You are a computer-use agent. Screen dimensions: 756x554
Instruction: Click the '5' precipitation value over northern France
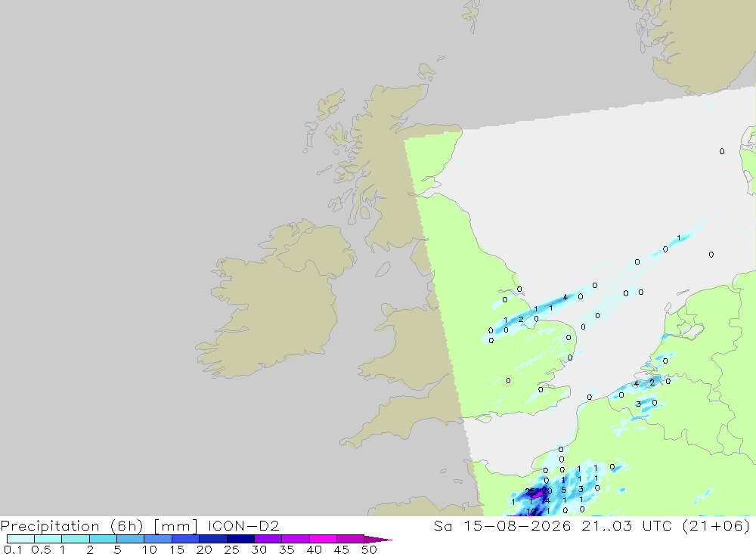coord(564,490)
